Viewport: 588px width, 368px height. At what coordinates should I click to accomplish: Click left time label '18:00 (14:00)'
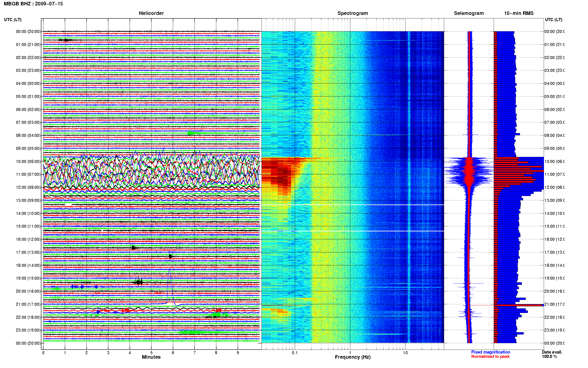click(x=28, y=265)
